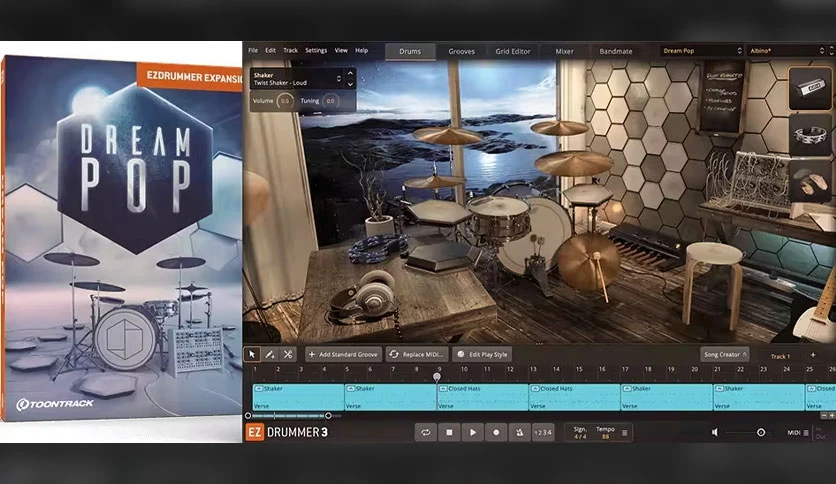Click the master volume slider handle

click(x=761, y=432)
